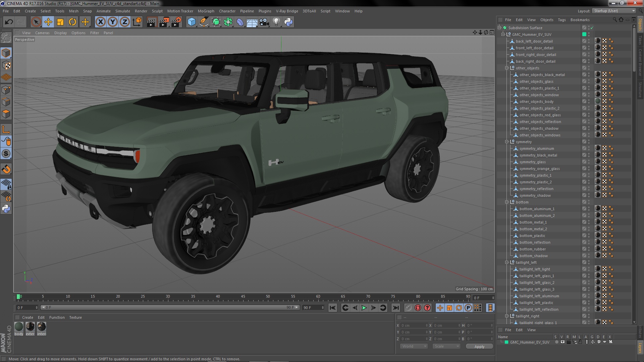
Task: Open the Mesh menu
Action: point(73,11)
